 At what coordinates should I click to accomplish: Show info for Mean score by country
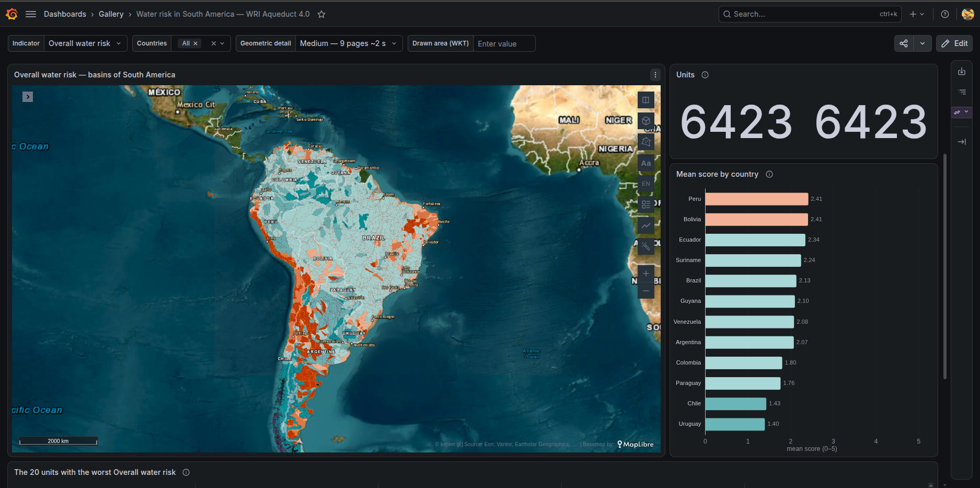click(769, 174)
